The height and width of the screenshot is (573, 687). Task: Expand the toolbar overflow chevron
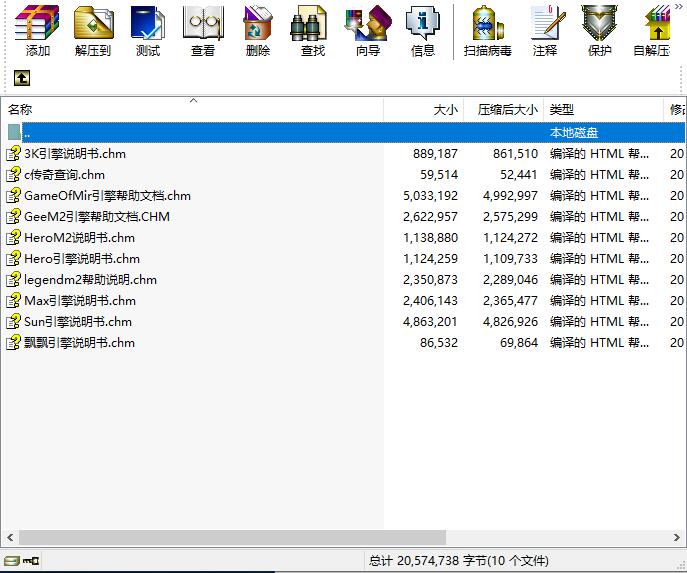pyautogui.click(x=679, y=7)
